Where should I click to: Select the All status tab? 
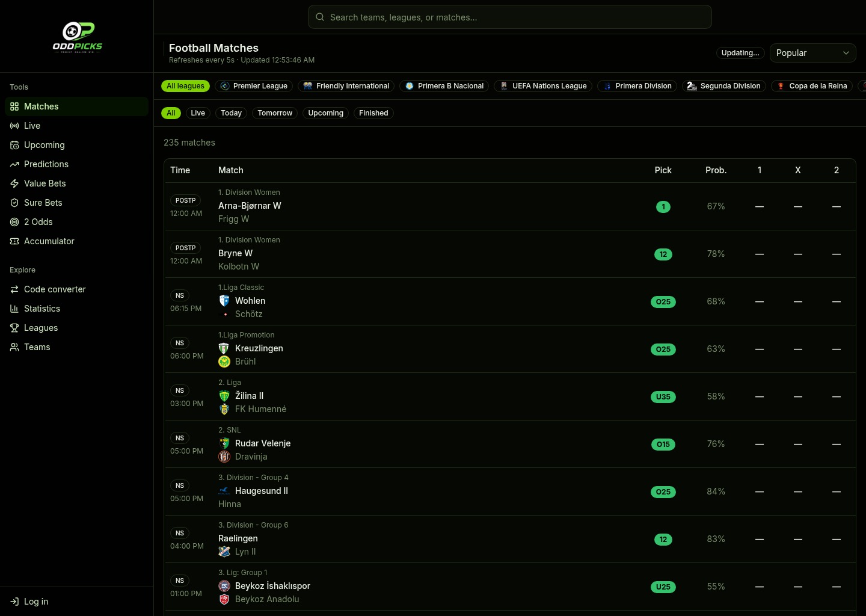[x=171, y=113]
